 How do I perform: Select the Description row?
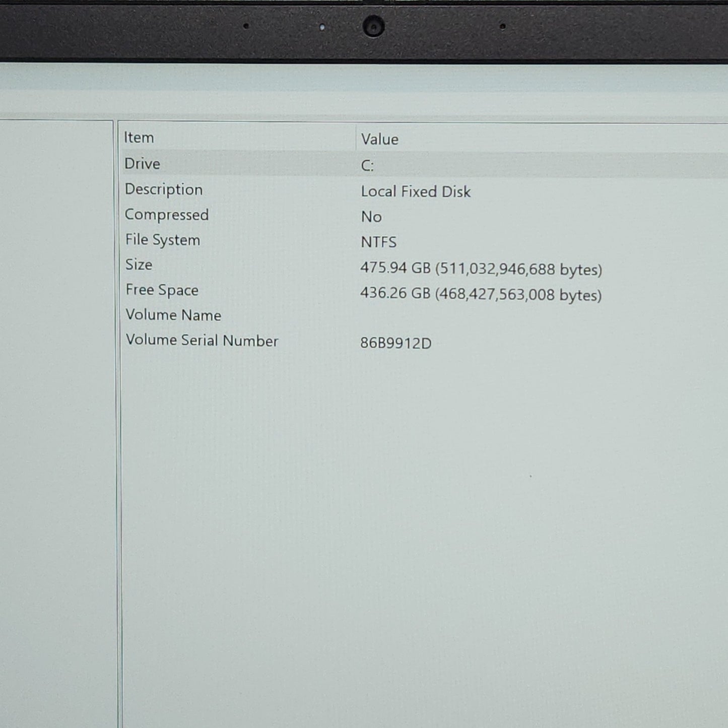(x=164, y=189)
